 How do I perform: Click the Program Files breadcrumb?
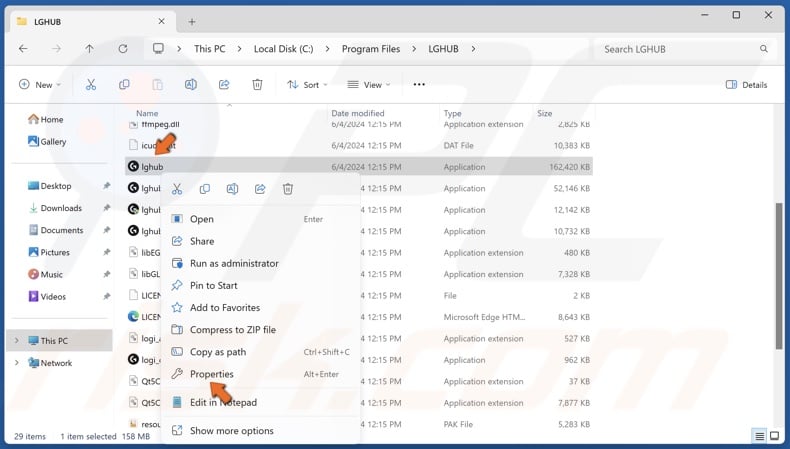[370, 49]
